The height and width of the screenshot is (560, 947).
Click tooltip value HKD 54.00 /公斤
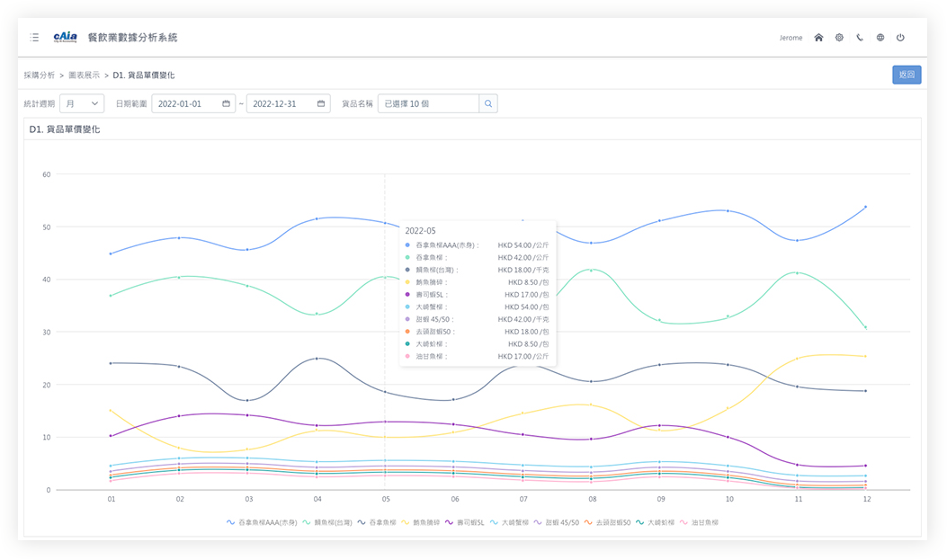tap(523, 245)
